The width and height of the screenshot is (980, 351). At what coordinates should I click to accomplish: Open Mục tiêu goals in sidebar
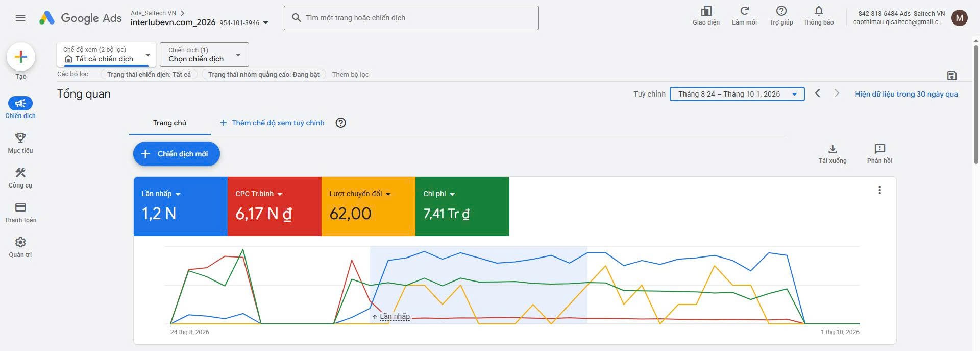pos(20,143)
